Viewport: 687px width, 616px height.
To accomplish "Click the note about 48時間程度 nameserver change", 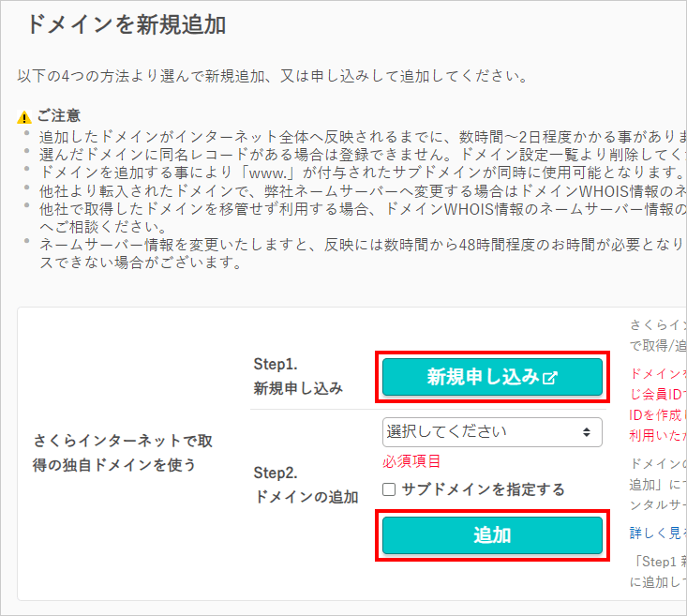I will [363, 253].
